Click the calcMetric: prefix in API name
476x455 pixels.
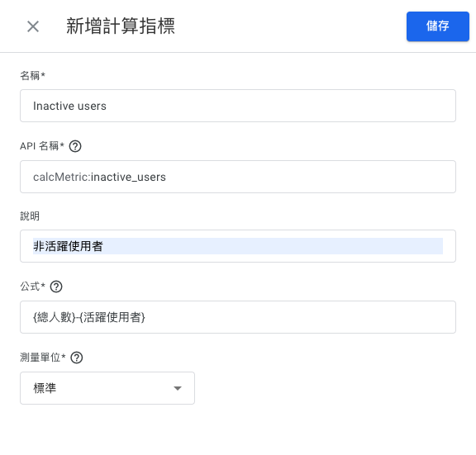point(62,178)
